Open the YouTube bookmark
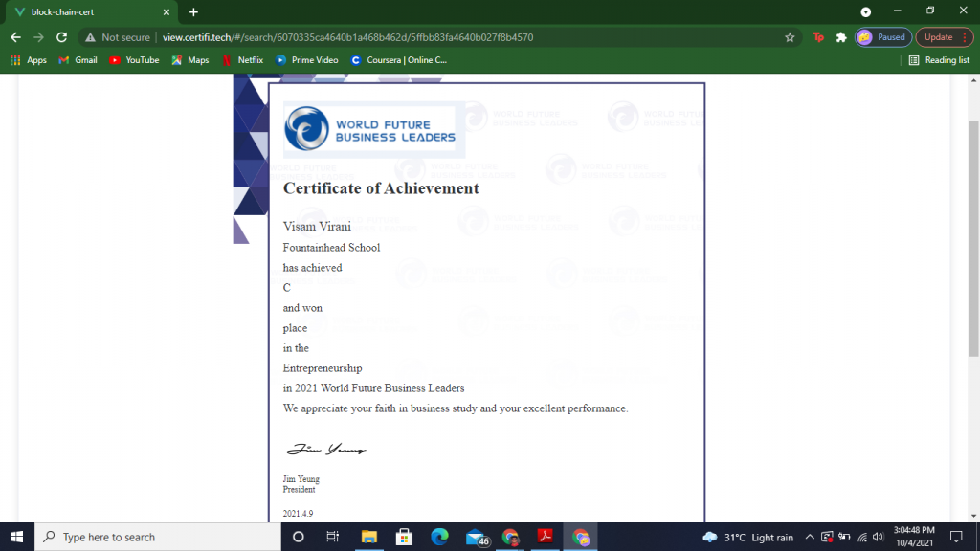980x551 pixels. (x=134, y=60)
